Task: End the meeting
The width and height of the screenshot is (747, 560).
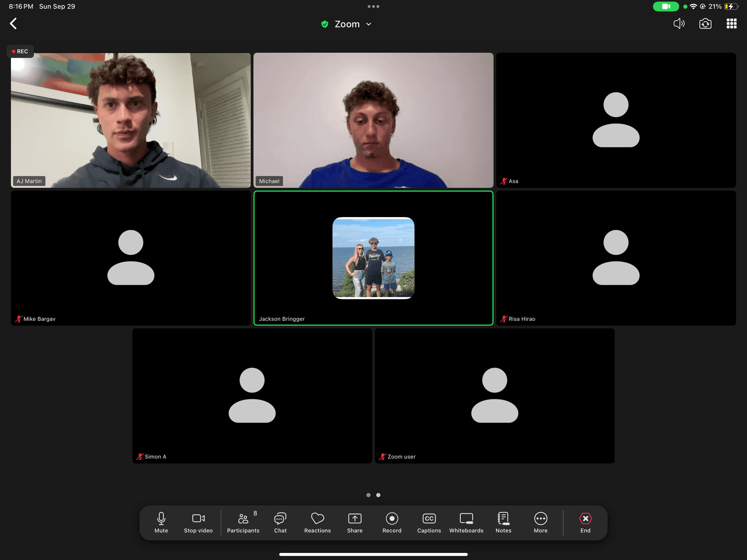Action: (x=586, y=522)
